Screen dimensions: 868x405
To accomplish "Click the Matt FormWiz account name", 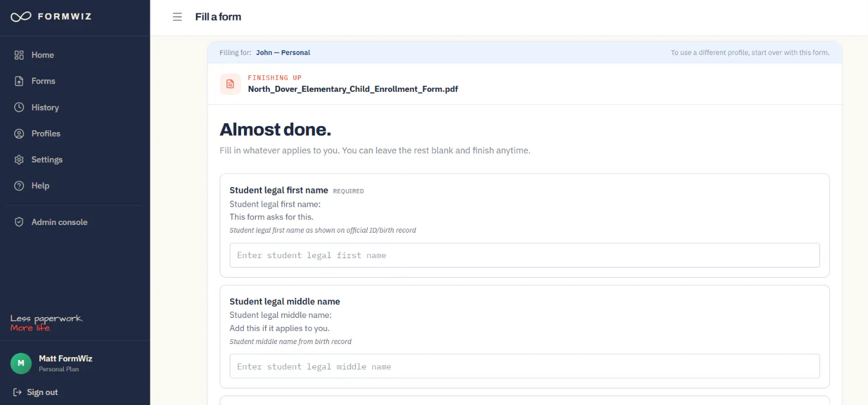I will click(x=66, y=358).
